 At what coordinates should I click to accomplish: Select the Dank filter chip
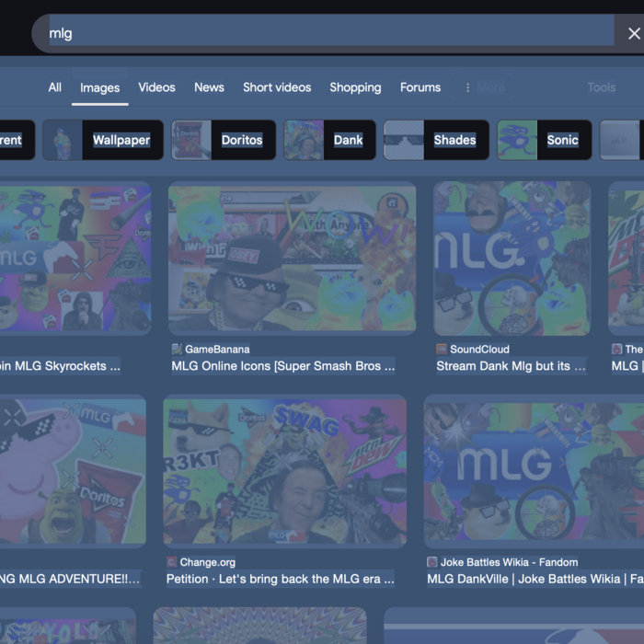(x=329, y=140)
